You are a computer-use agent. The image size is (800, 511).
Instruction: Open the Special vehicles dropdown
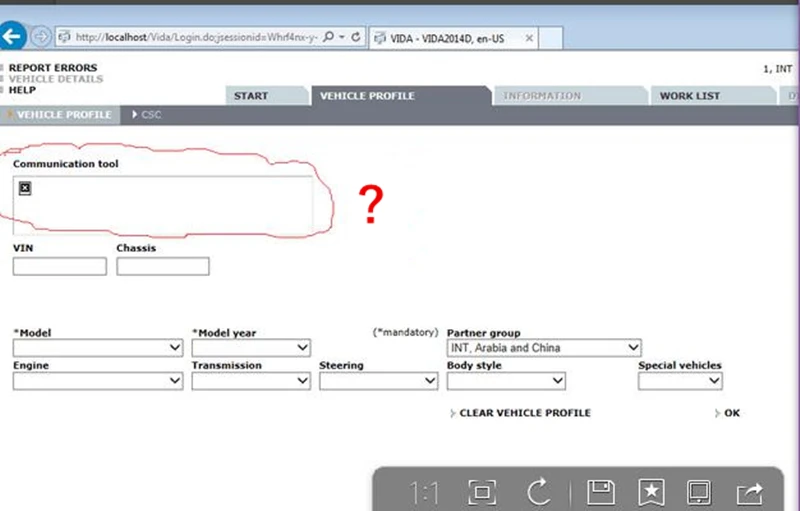point(680,381)
